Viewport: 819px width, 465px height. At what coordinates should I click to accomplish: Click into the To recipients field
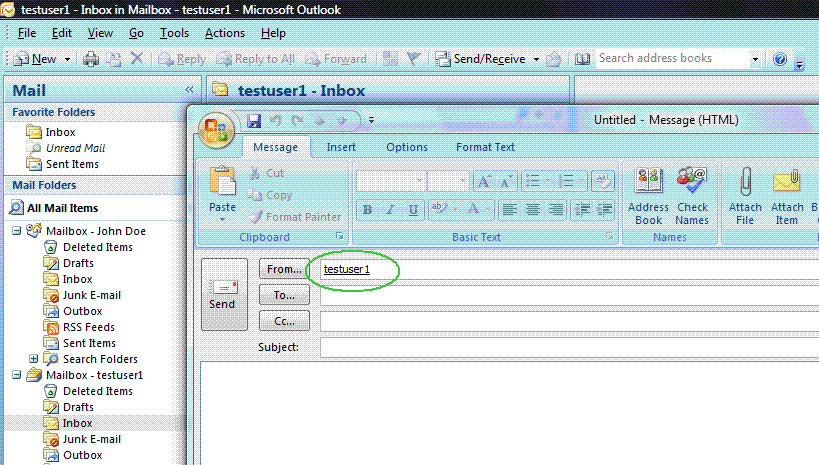pyautogui.click(x=569, y=295)
